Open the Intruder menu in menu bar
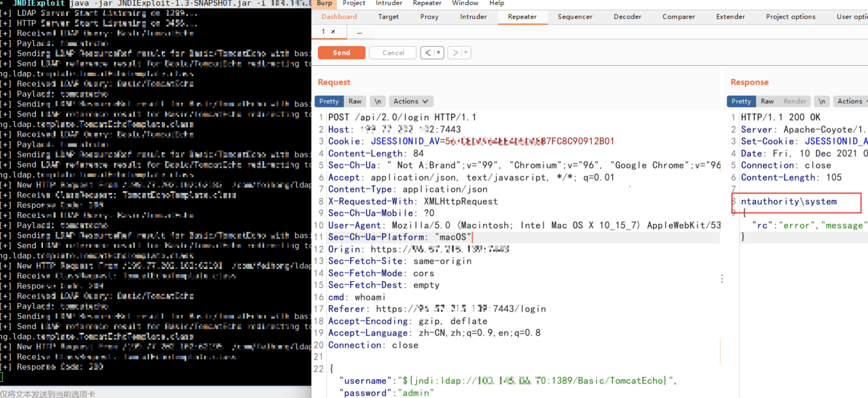This screenshot has width=868, height=398. 389,3
